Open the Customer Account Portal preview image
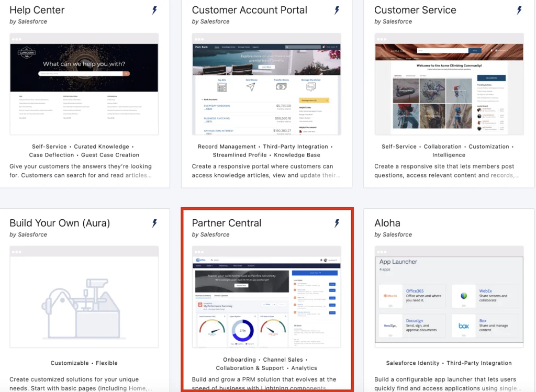The height and width of the screenshot is (392, 536). (x=266, y=84)
